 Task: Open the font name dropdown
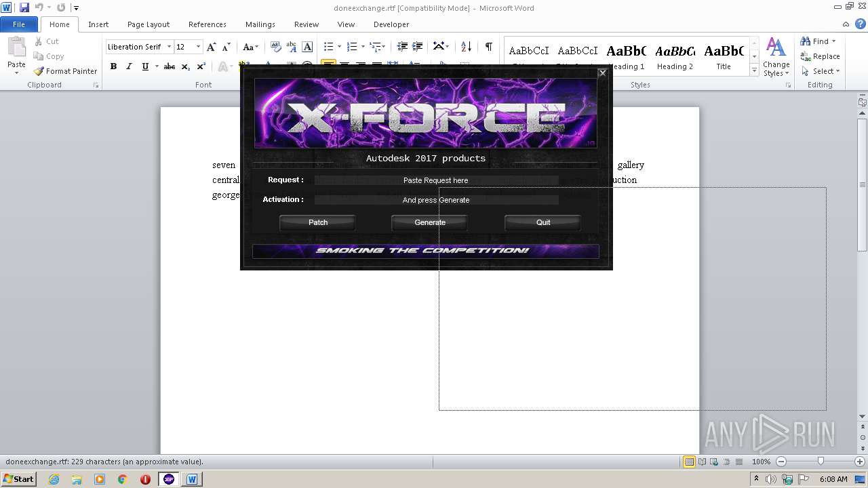point(169,47)
